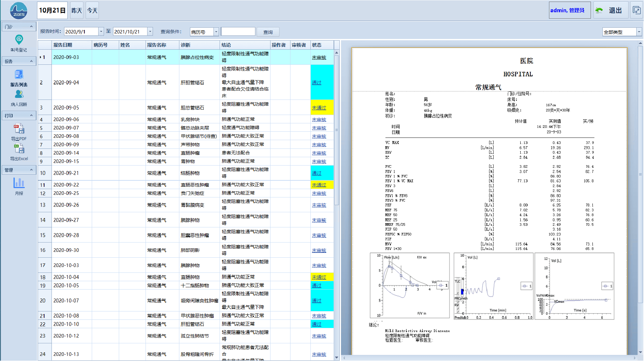
Task: Open the 病历号 query condition dropdown
Action: (x=216, y=32)
